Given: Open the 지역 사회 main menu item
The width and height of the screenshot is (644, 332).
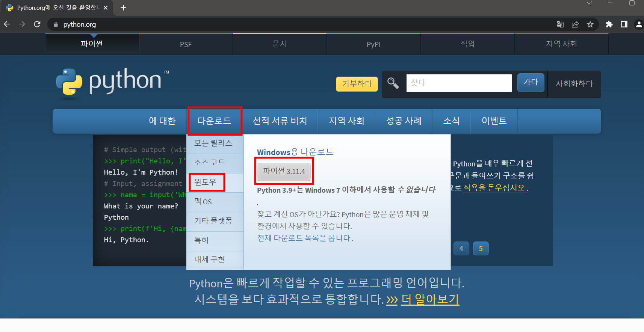Looking at the screenshot, I should tap(346, 121).
